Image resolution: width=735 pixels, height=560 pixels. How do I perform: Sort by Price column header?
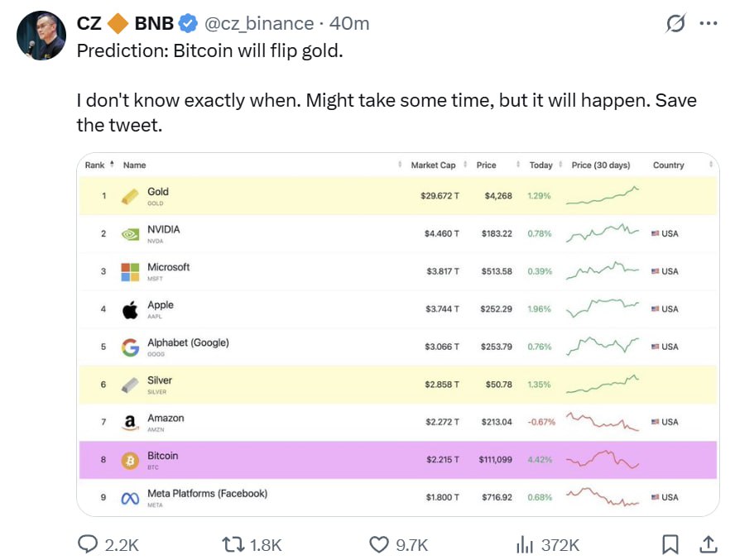pos(487,165)
